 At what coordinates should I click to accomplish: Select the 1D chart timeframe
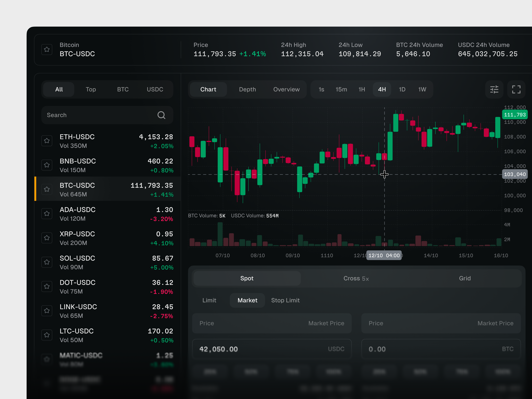click(402, 89)
